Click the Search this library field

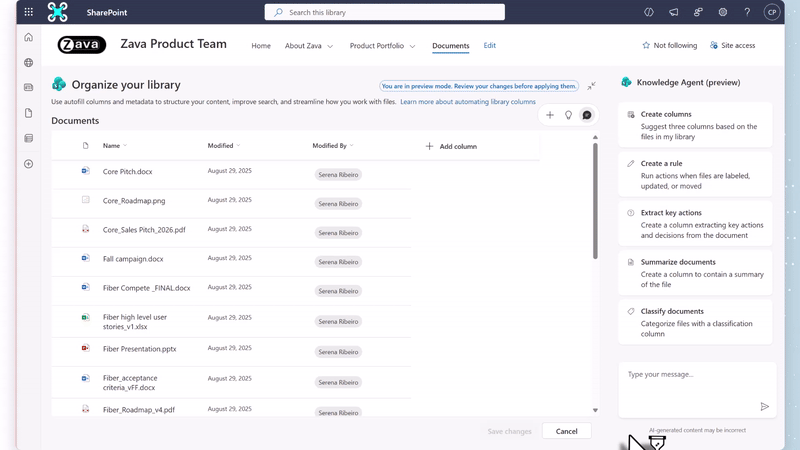[385, 12]
